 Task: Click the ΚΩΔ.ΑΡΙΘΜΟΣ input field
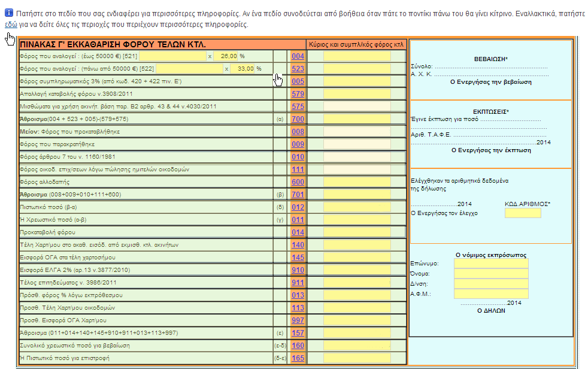coord(523,213)
